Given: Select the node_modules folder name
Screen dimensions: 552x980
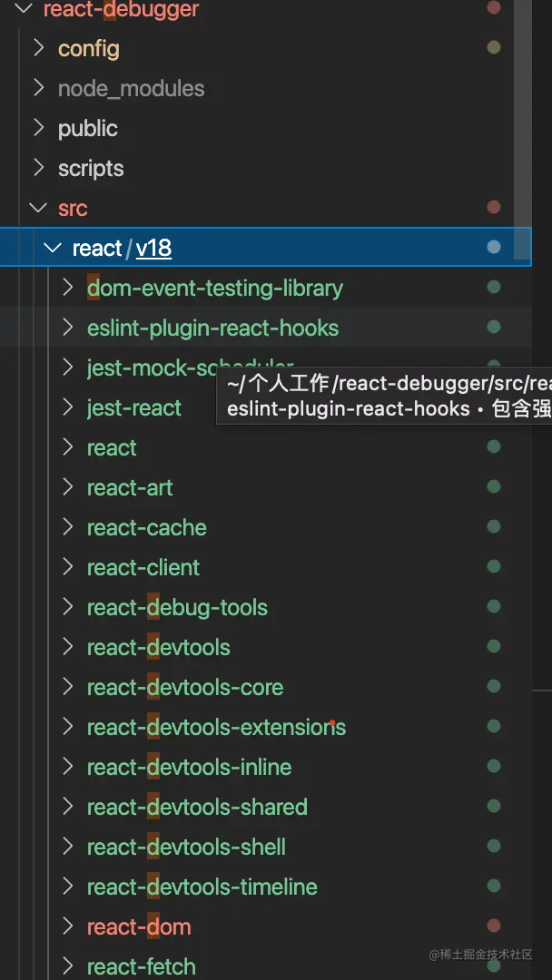Looking at the screenshot, I should click(x=132, y=89).
